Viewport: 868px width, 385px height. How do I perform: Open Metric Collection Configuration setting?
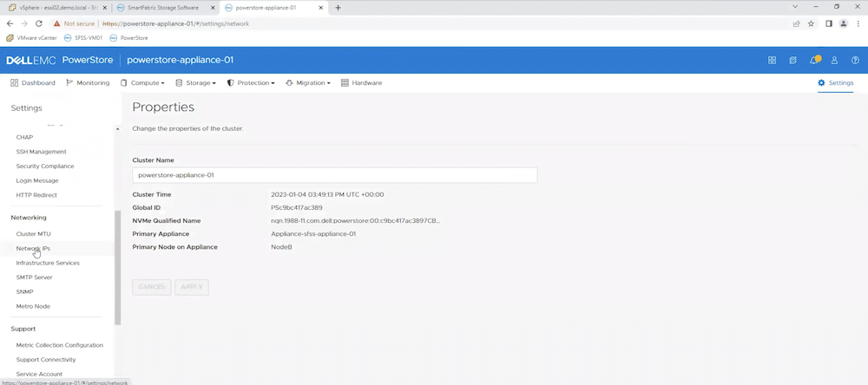(x=60, y=345)
